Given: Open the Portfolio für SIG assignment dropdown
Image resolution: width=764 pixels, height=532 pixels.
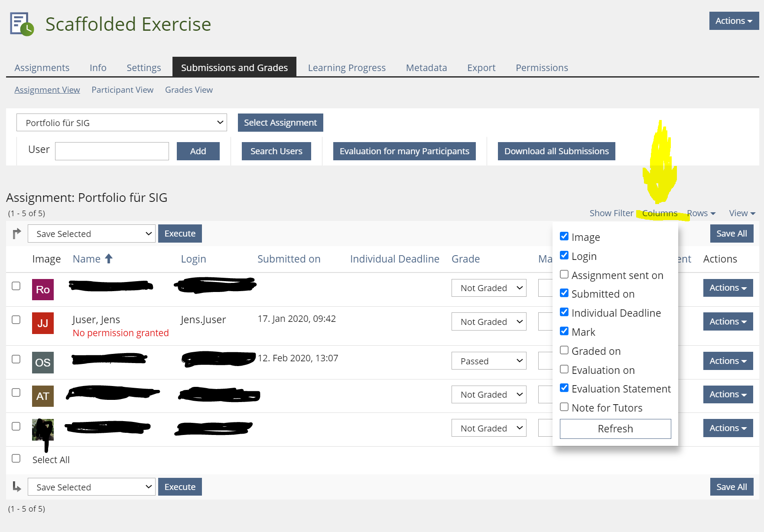Looking at the screenshot, I should tap(122, 123).
